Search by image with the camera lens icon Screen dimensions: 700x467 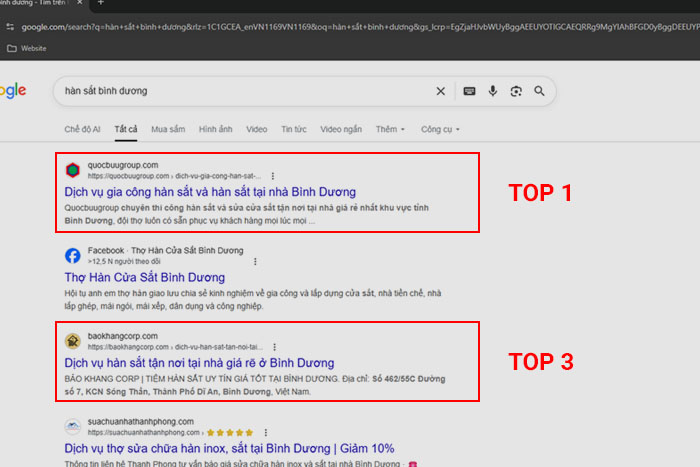coord(516,91)
